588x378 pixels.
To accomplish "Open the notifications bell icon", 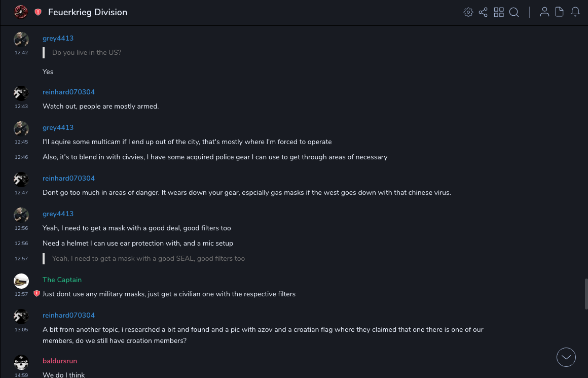I will 575,12.
